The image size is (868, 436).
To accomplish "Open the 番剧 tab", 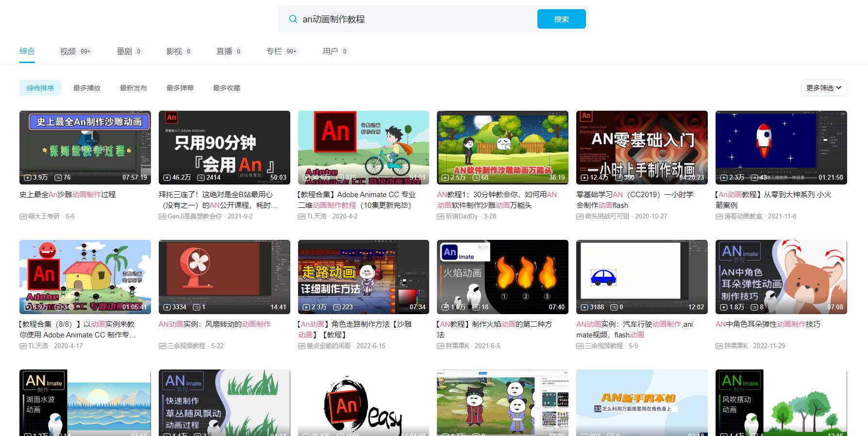I will tap(130, 51).
